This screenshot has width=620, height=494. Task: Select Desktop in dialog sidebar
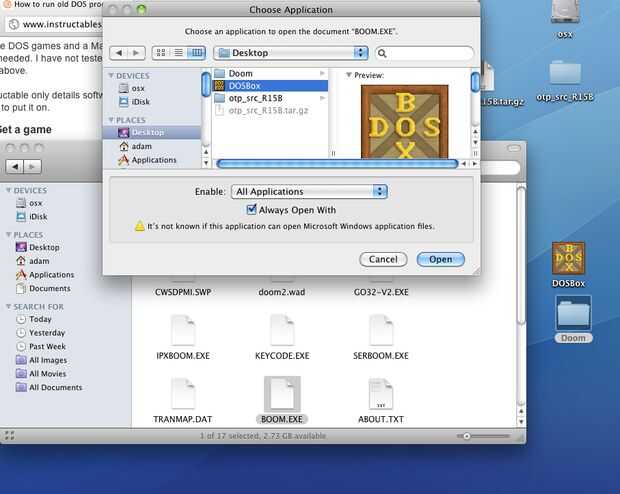(152, 132)
